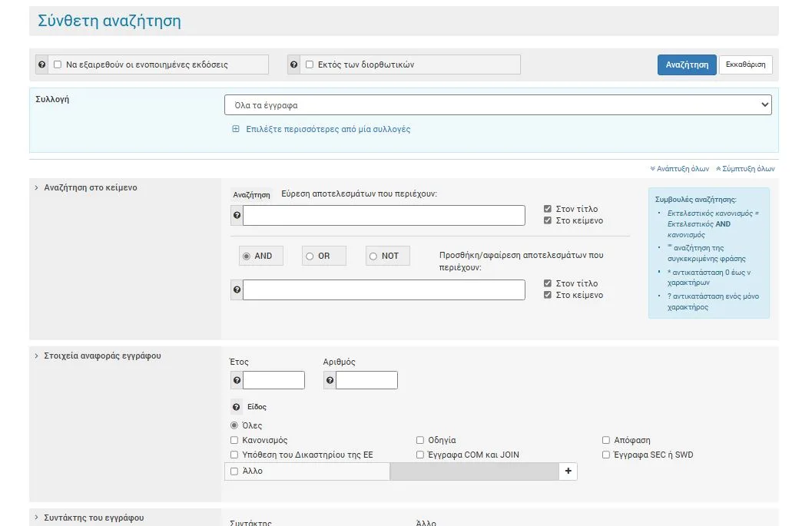The height and width of the screenshot is (526, 812).
Task: Click the Εκκαθάριση clear button
Action: click(x=745, y=65)
